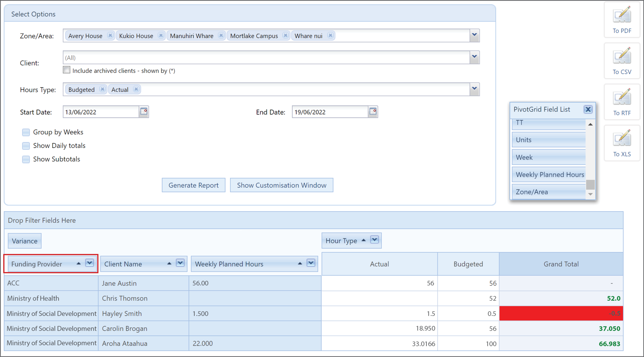Click the Generate Report button
The width and height of the screenshot is (644, 357).
pyautogui.click(x=193, y=185)
